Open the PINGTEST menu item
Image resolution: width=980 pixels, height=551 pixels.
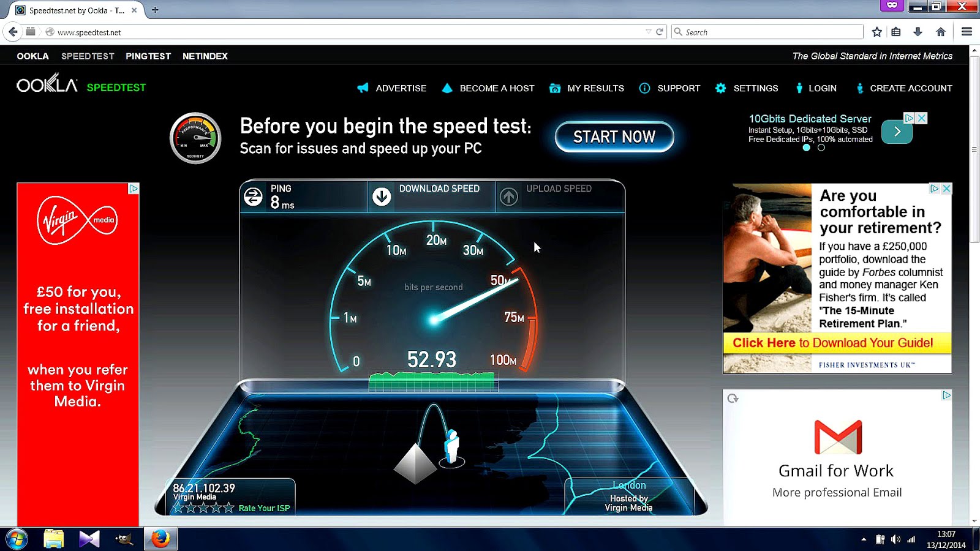(x=148, y=56)
